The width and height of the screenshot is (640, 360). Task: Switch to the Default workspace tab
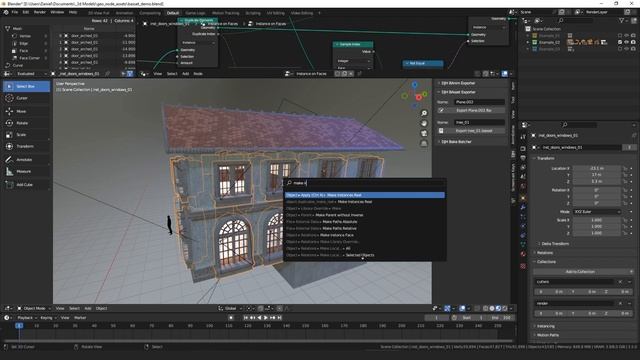coord(173,13)
